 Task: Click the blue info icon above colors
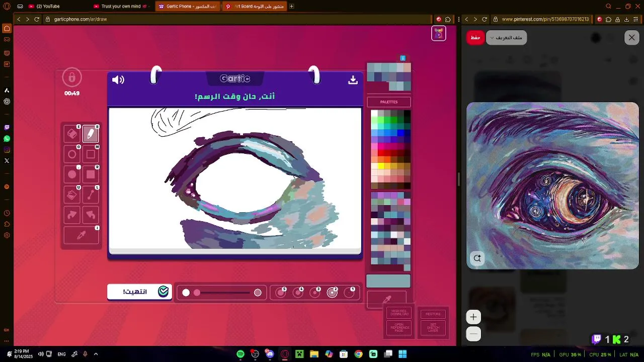[403, 58]
